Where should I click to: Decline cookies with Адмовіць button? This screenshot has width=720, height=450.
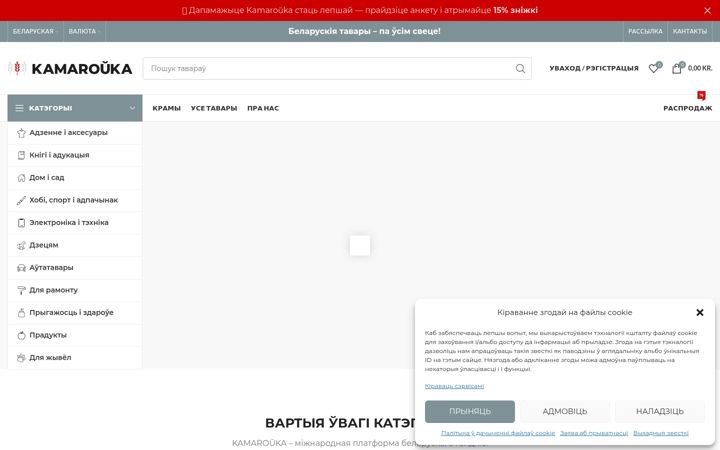tap(565, 411)
